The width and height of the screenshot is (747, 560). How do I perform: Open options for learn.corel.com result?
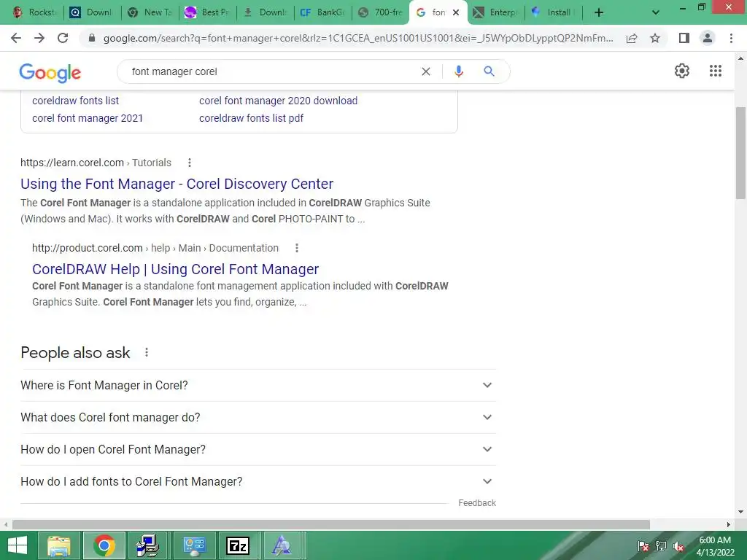[x=190, y=163]
